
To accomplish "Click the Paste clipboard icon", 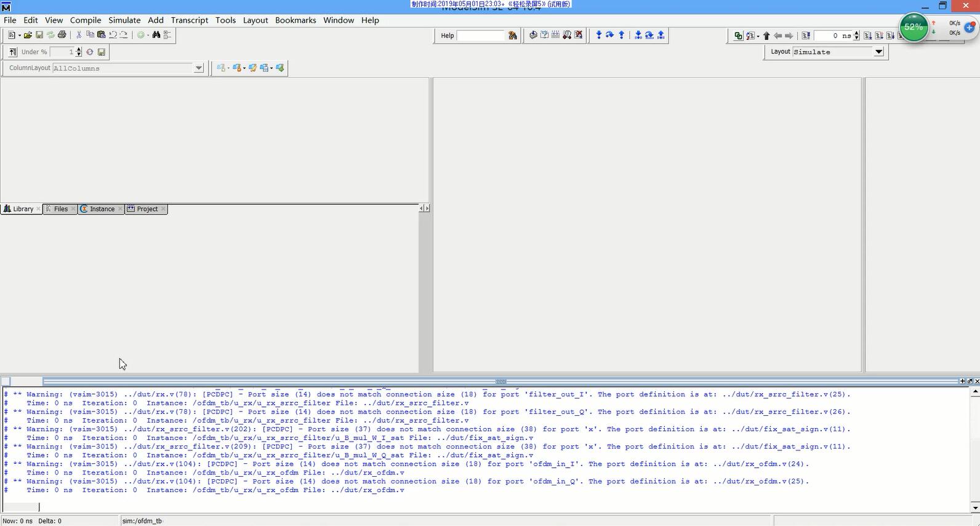I will 102,35.
